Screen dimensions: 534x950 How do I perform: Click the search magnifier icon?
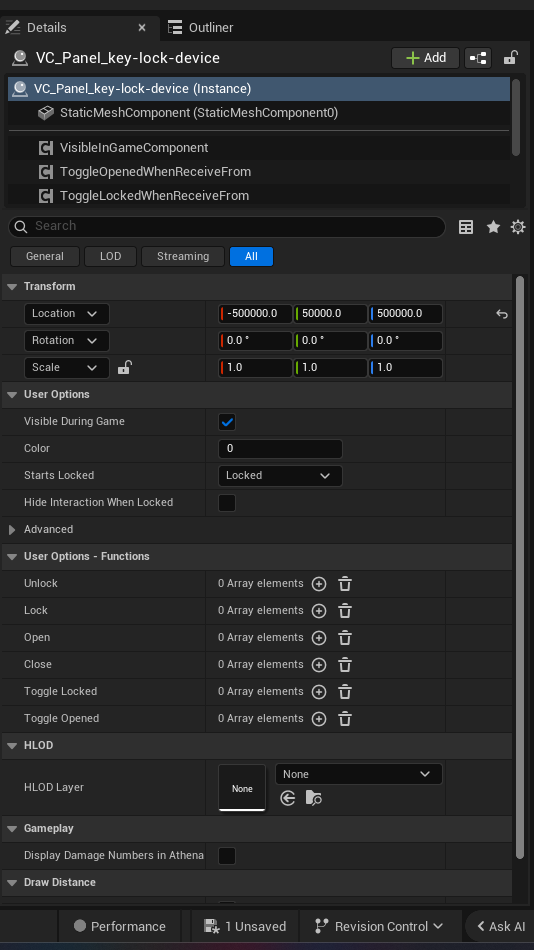[x=21, y=227]
